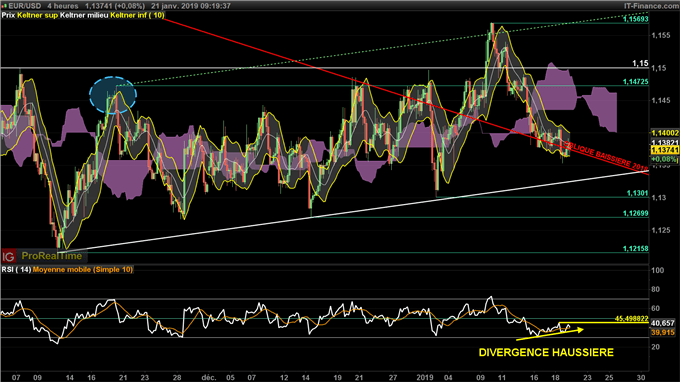This screenshot has width=680, height=382.
Task: Click the 'déc.' date axis marker
Action: [209, 378]
